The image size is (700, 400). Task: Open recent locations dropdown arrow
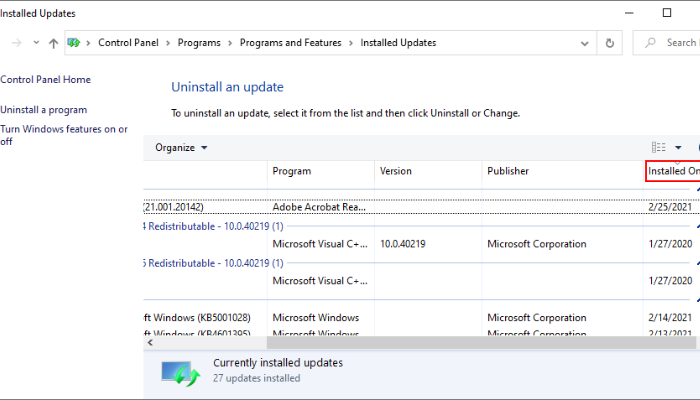pos(36,43)
